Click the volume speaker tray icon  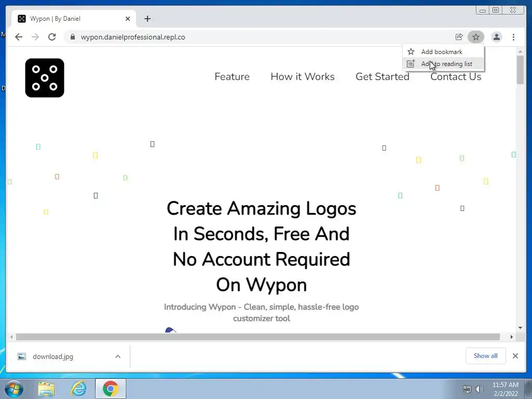click(479, 389)
